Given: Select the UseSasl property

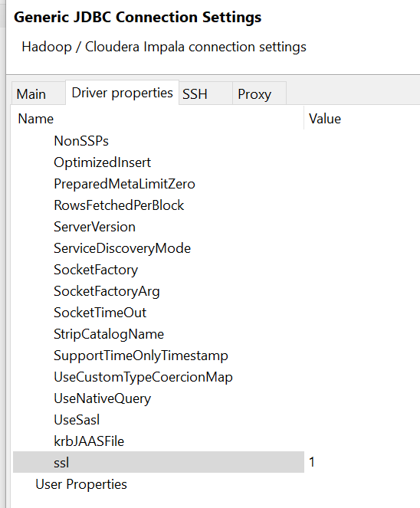Looking at the screenshot, I should pyautogui.click(x=77, y=420).
